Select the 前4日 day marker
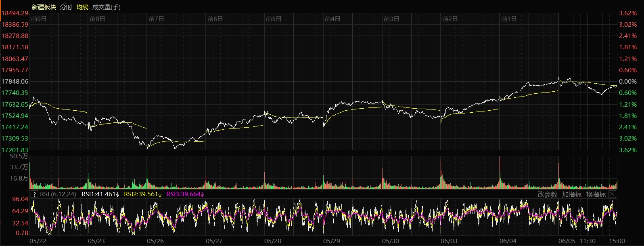The width and height of the screenshot is (644, 246). (x=332, y=19)
